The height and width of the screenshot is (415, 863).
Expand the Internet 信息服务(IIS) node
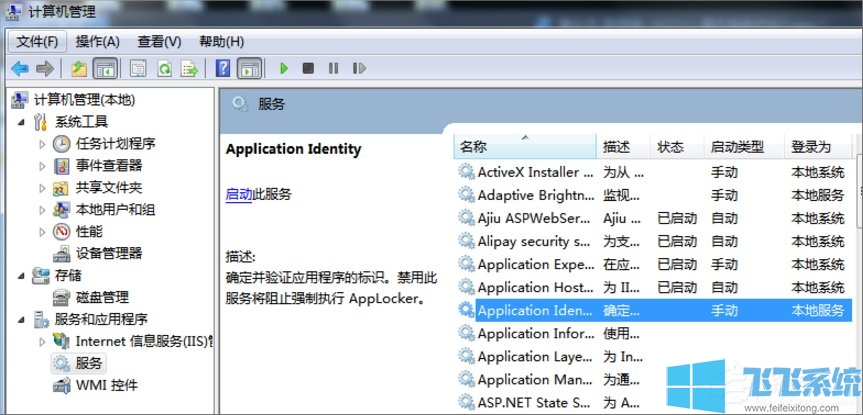tap(42, 342)
